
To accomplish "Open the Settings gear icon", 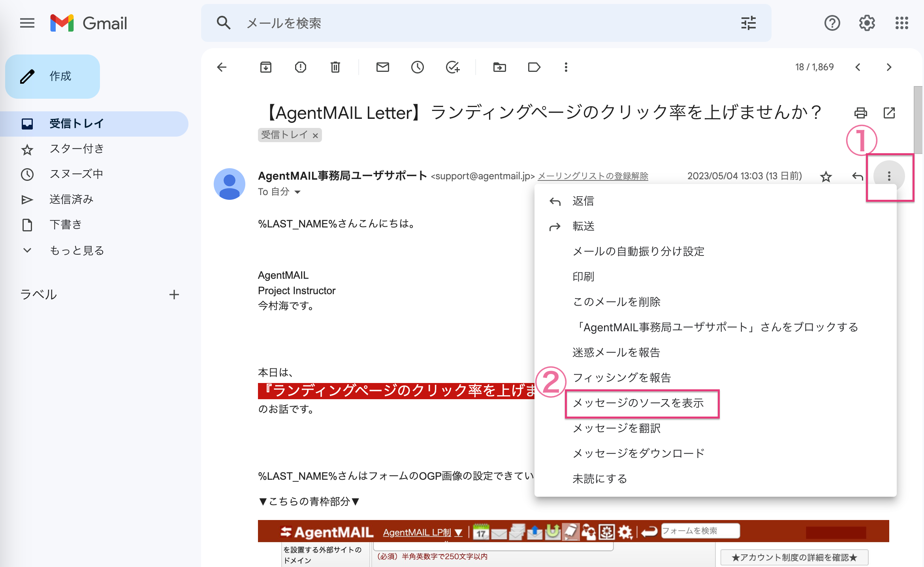I will click(867, 23).
